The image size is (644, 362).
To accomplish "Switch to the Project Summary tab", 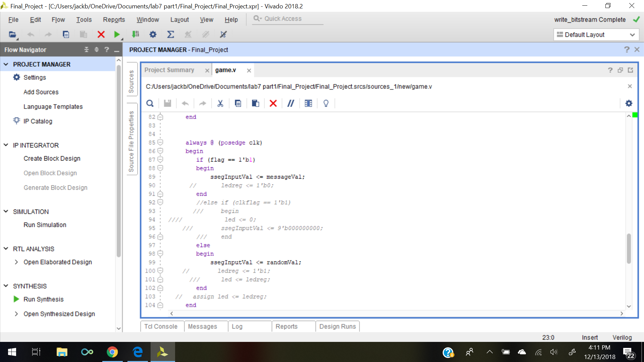I will tap(169, 70).
